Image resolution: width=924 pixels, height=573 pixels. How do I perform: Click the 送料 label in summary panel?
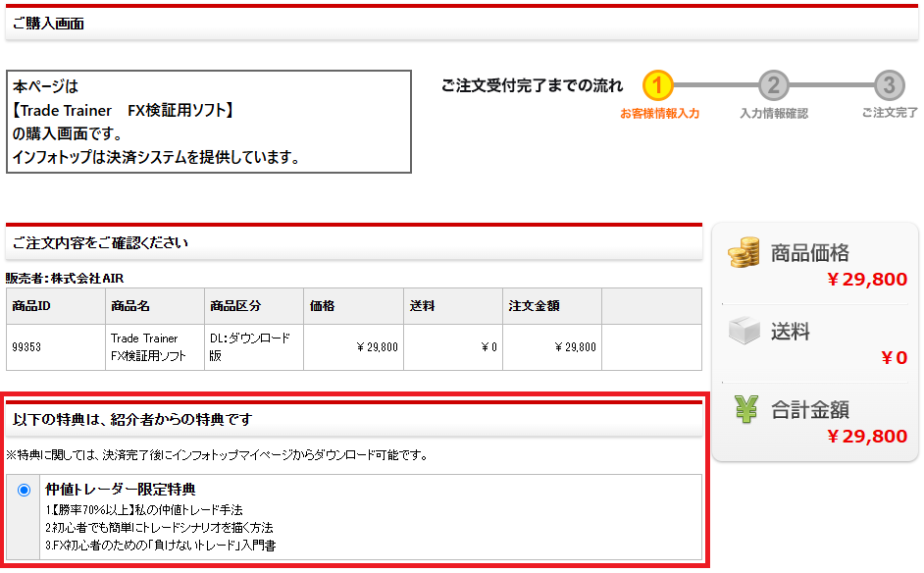tap(791, 332)
